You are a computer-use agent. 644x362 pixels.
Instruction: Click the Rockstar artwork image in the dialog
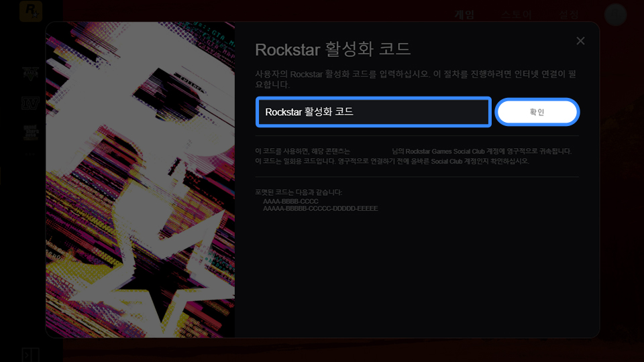pyautogui.click(x=140, y=180)
